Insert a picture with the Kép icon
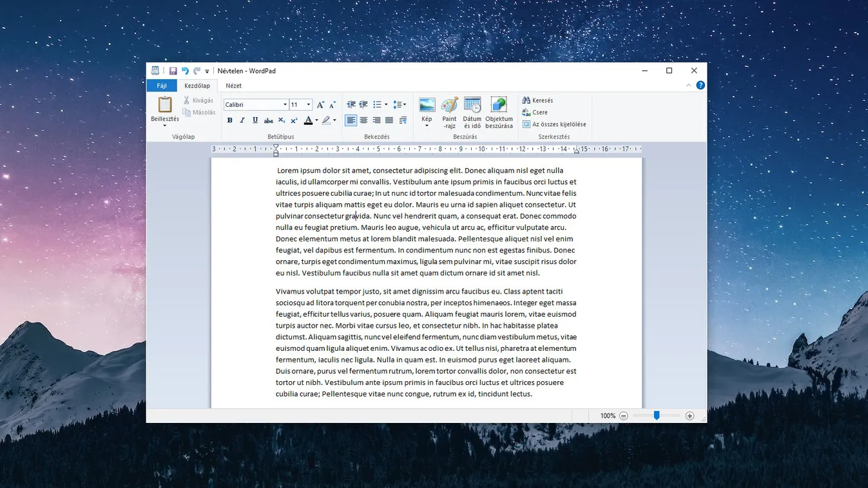Viewport: 868px width, 488px height. tap(427, 105)
